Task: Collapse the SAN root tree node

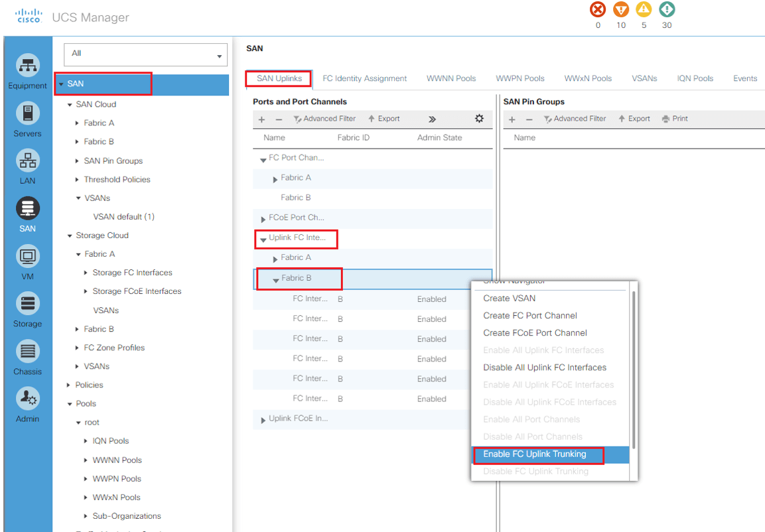Action: click(62, 84)
